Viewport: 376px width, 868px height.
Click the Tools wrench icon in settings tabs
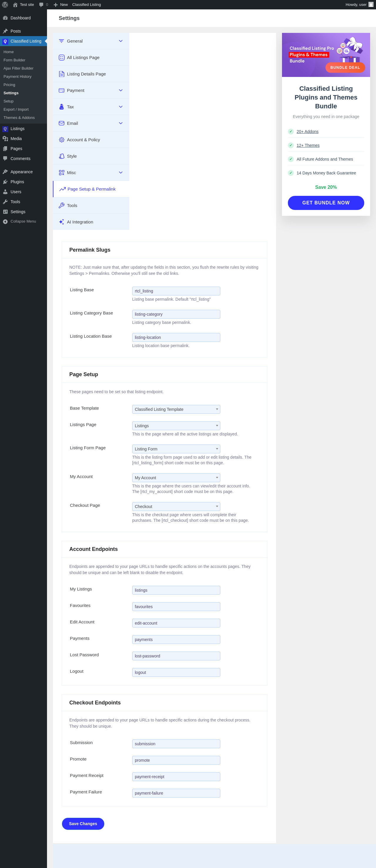pos(61,205)
